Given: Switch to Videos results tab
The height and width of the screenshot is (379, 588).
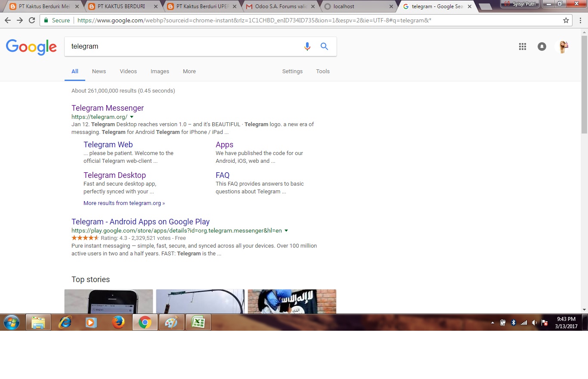Looking at the screenshot, I should click(128, 71).
